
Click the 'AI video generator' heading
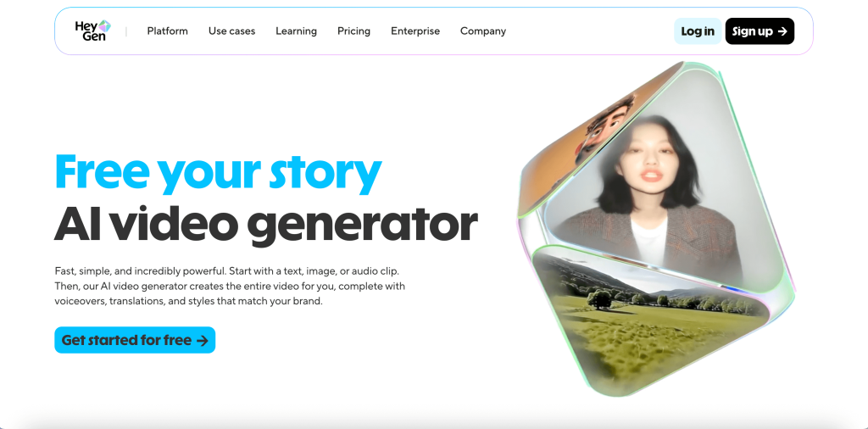click(x=265, y=224)
